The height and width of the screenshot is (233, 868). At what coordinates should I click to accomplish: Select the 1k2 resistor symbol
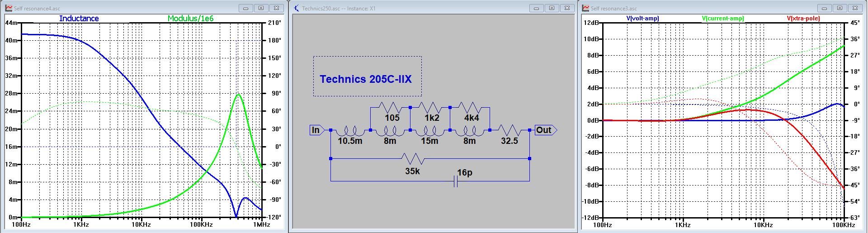[430, 108]
